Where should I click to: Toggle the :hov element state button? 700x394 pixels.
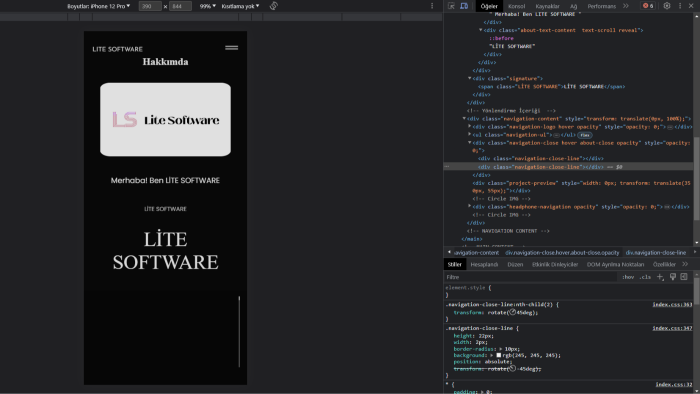click(628, 277)
